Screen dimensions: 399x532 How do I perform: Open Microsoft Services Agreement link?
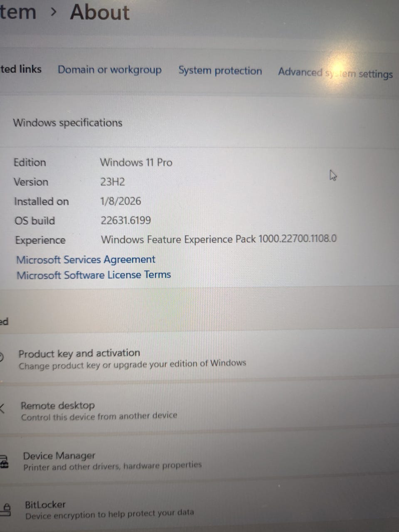[86, 260]
